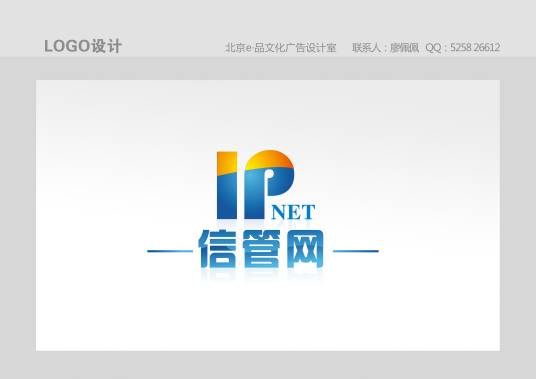Viewport: 536px width, 379px height.
Task: Click the '北京e-品文化广告设计室' text
Action: point(281,48)
